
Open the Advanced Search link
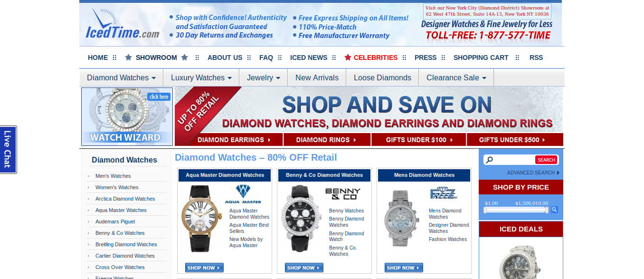coord(533,173)
